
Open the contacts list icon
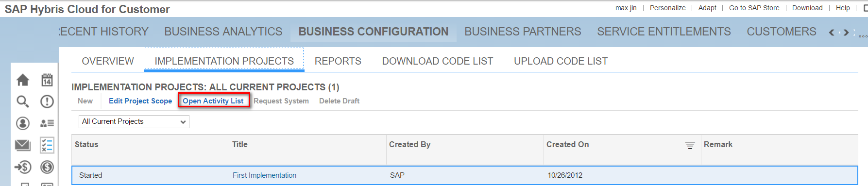[47, 123]
